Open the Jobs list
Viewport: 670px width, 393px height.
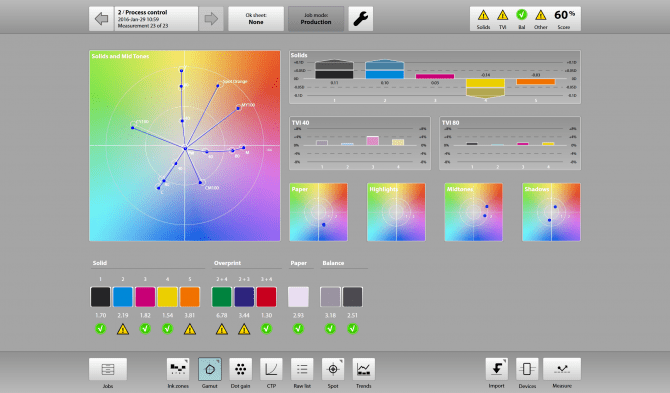(x=108, y=369)
